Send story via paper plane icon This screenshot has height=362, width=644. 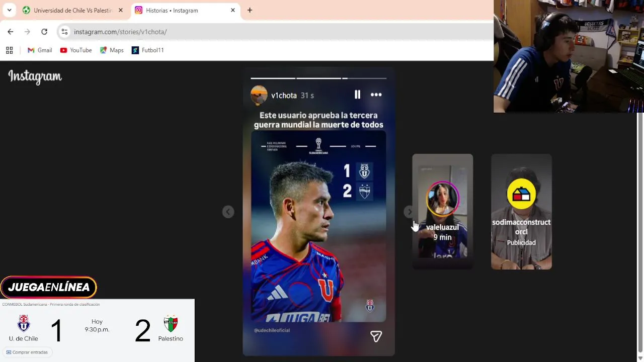376,336
